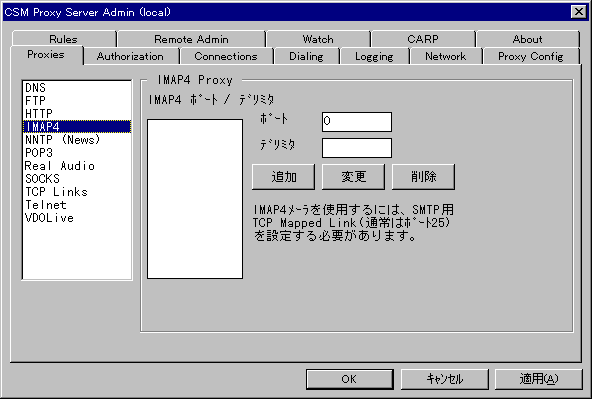The image size is (592, 399).
Task: Open the Connections tab
Action: click(x=226, y=56)
